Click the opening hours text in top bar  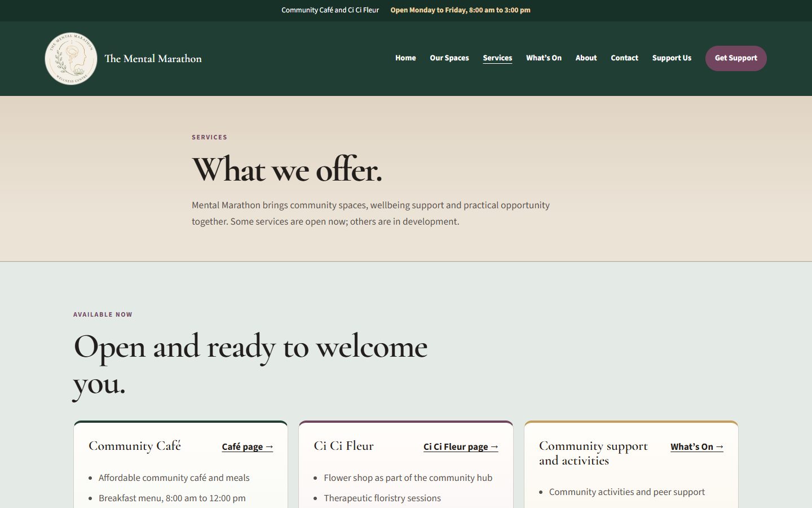tap(460, 10)
